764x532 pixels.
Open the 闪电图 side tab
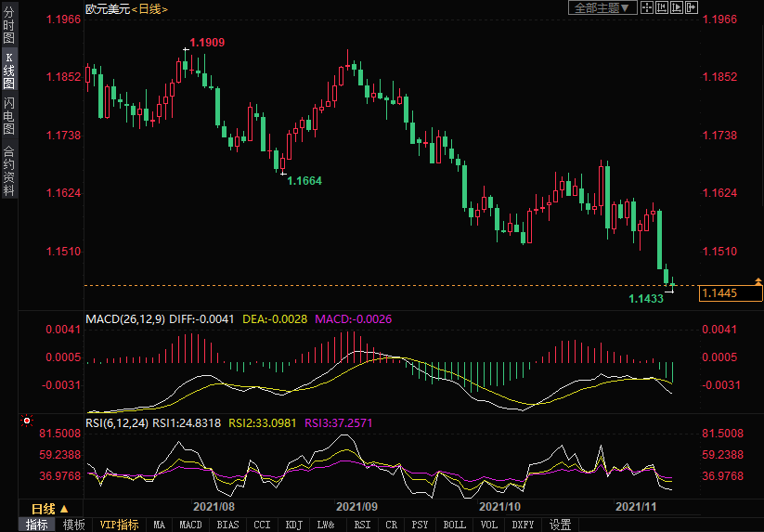coord(8,116)
